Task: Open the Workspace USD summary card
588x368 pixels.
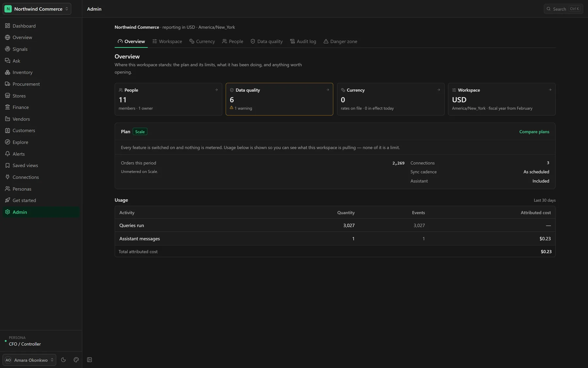Action: (502, 99)
